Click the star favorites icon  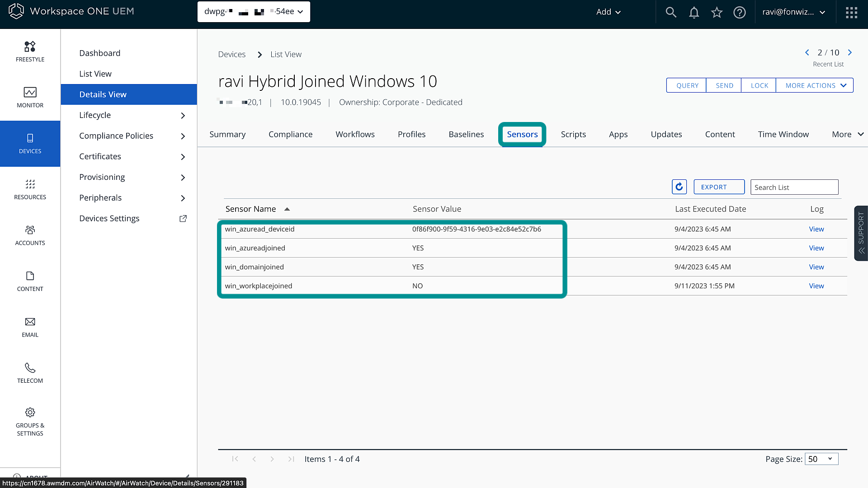[x=717, y=12]
